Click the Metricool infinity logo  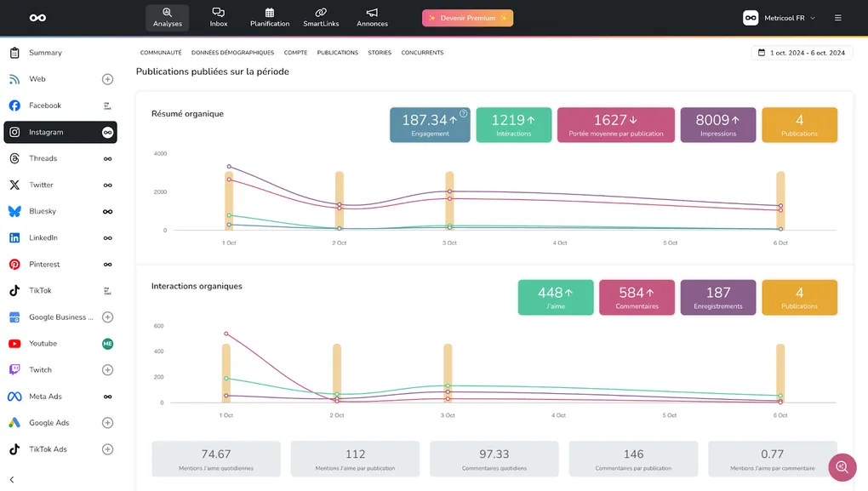coord(37,18)
